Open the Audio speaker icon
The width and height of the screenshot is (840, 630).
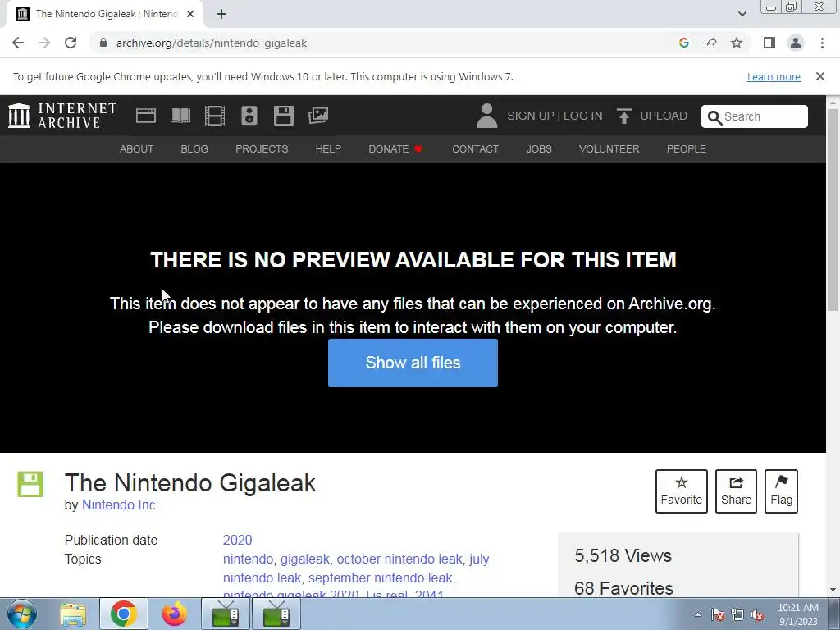(x=249, y=116)
